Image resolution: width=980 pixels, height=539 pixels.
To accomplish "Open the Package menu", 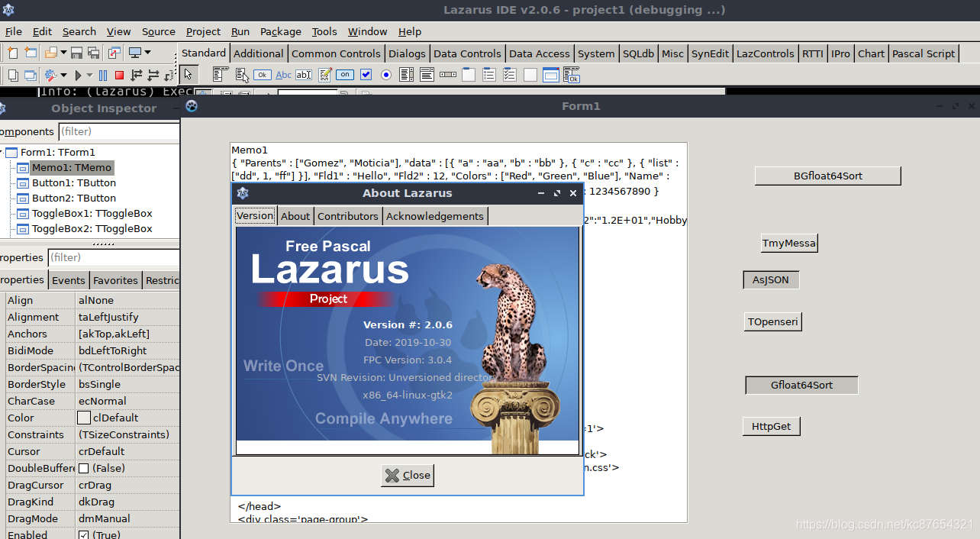I will [x=280, y=31].
